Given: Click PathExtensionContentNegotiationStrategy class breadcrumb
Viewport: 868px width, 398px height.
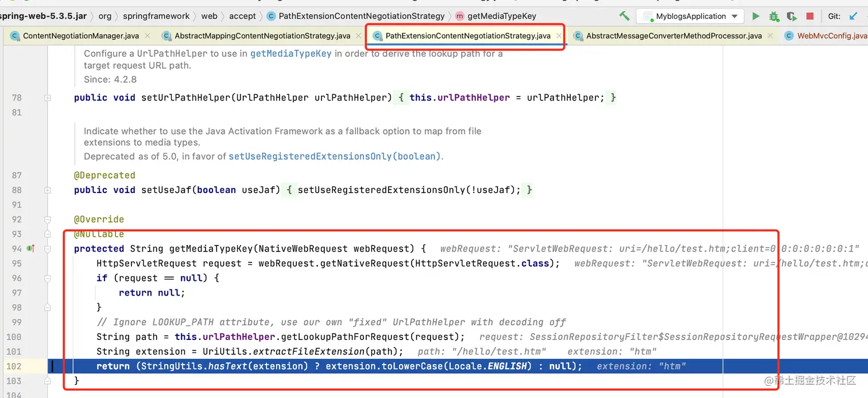Looking at the screenshot, I should pos(356,16).
